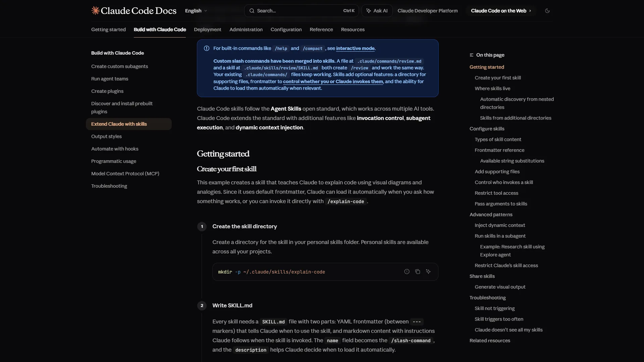Report incorrect code on the mkdir snippet
644x362 pixels.
[407, 272]
